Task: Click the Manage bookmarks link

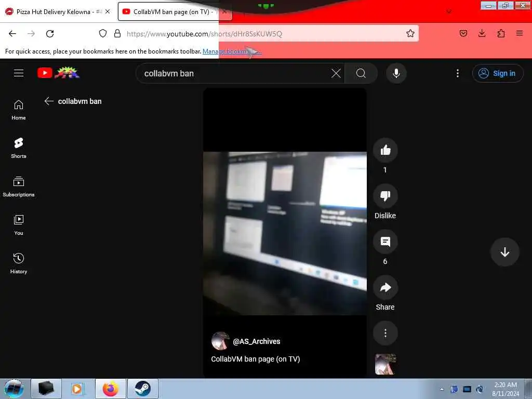Action: tap(232, 51)
